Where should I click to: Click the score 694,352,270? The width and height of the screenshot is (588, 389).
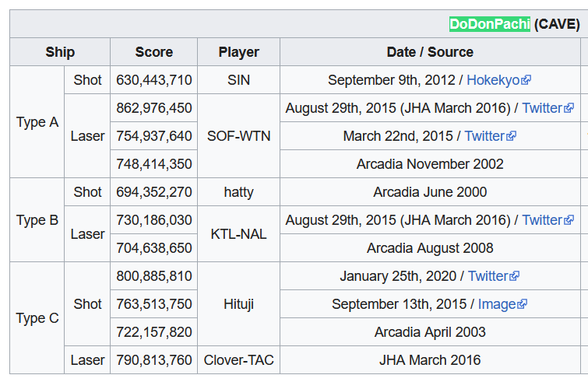[153, 192]
